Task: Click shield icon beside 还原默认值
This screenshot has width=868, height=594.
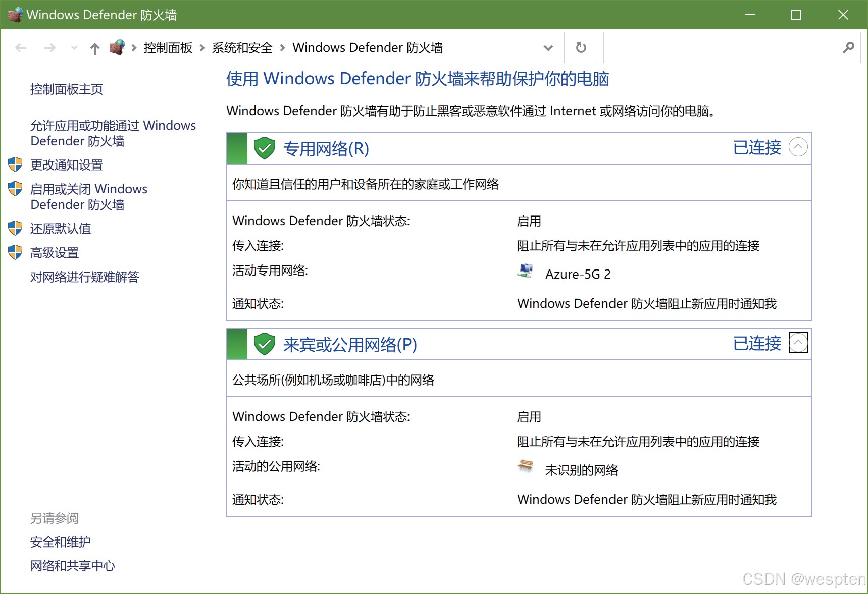Action: (15, 228)
